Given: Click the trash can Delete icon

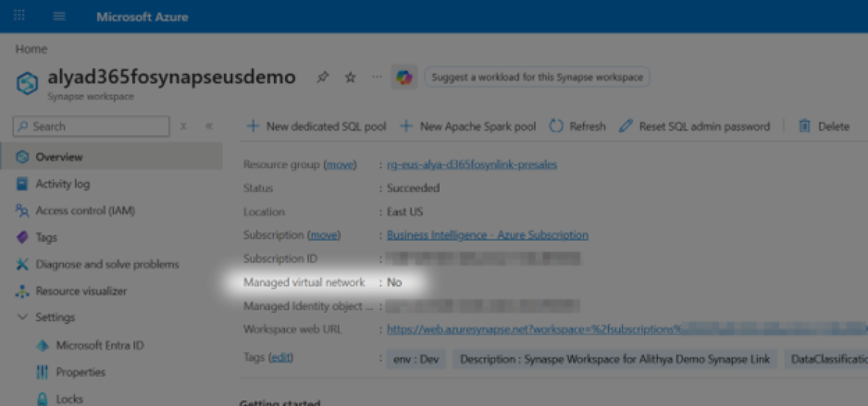Looking at the screenshot, I should (x=804, y=126).
